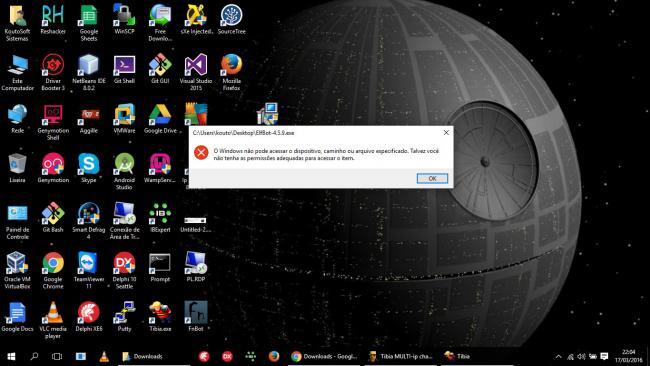The image size is (650, 366).
Task: Switch to Tibia taskbar window
Action: 477,356
